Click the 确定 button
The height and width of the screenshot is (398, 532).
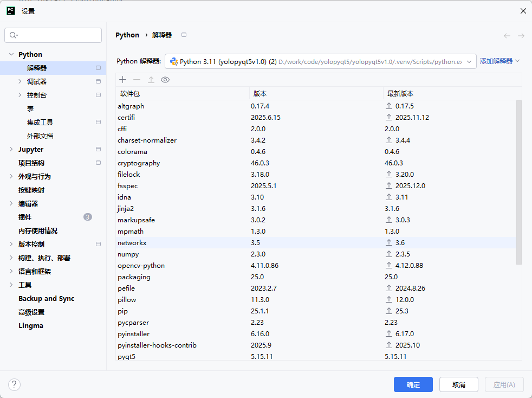(413, 384)
